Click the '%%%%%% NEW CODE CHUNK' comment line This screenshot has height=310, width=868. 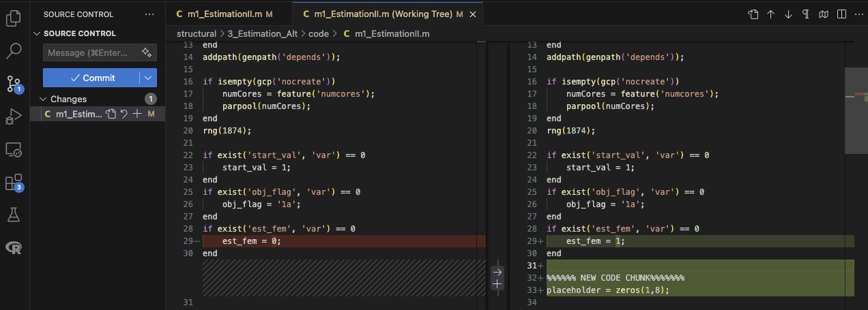tap(616, 278)
